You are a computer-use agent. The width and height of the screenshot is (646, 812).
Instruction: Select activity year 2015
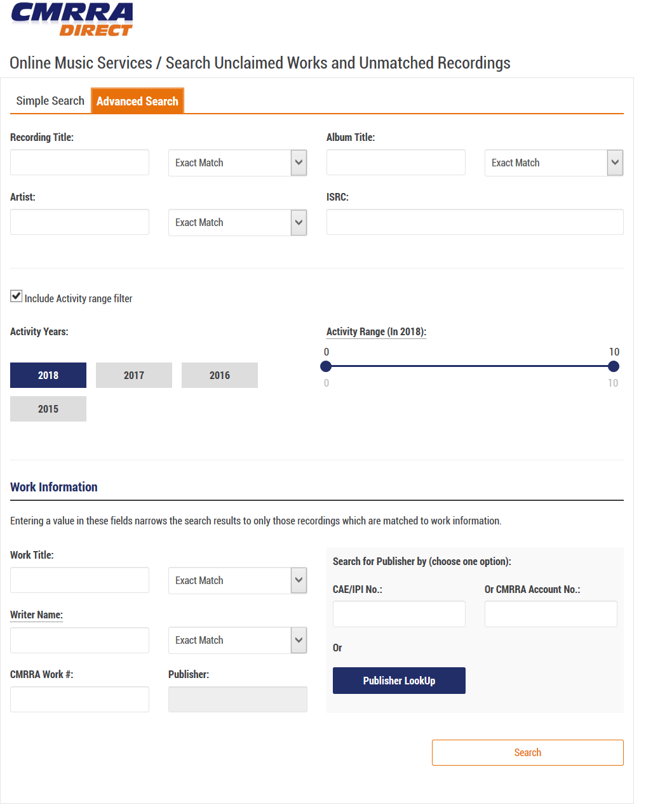[48, 409]
